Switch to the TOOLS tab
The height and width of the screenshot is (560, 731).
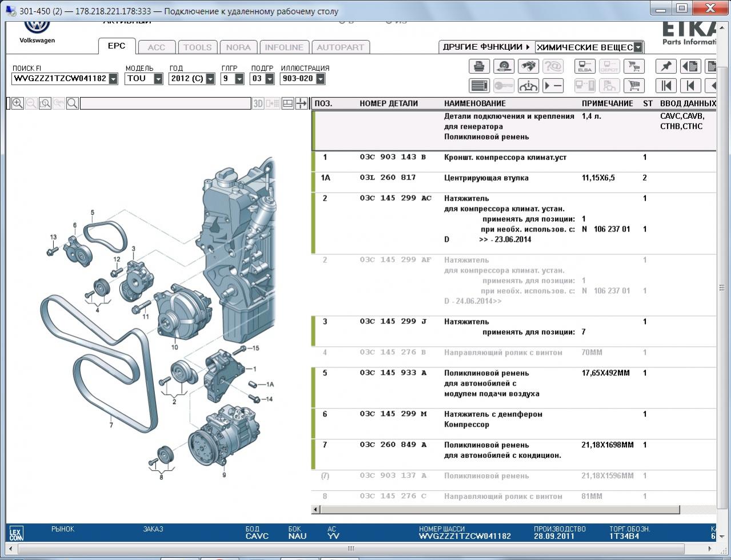[198, 47]
